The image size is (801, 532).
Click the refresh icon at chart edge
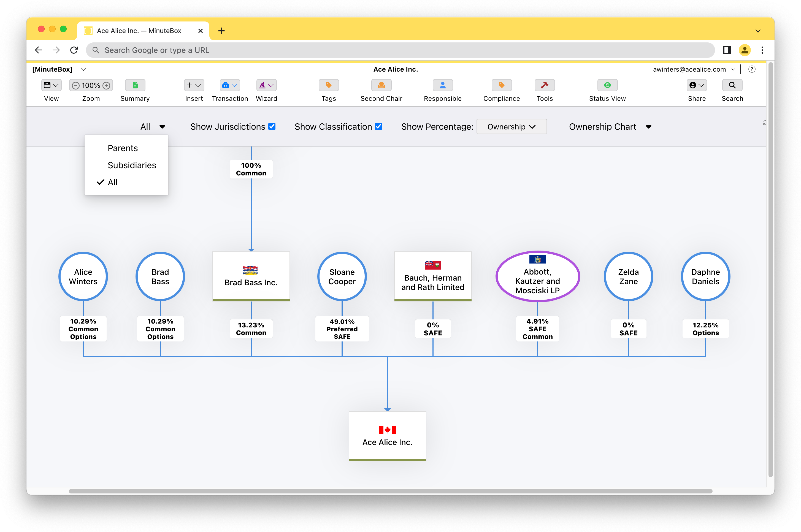764,123
